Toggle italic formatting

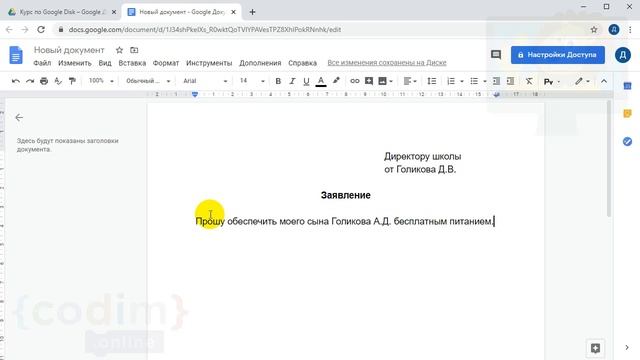292,81
